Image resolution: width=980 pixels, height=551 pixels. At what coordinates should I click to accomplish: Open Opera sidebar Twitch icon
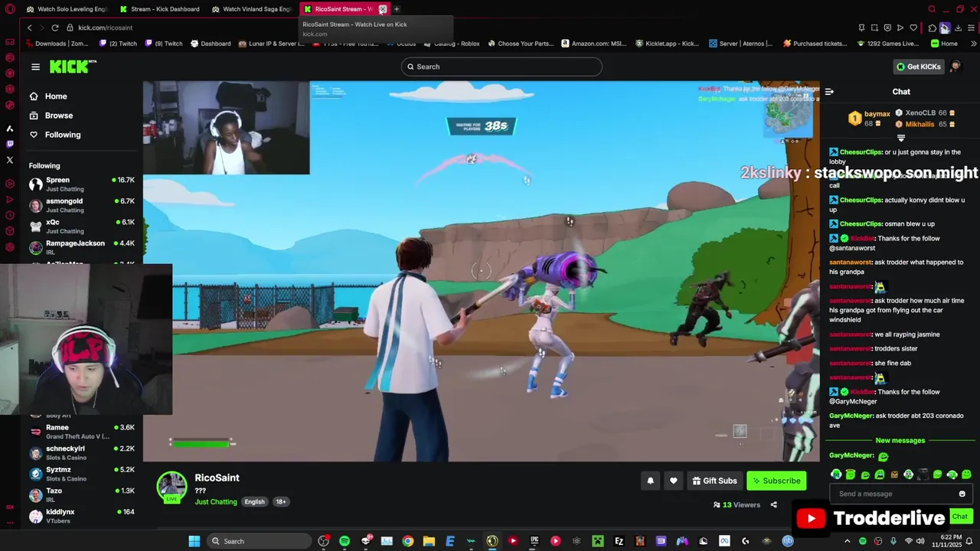[10, 144]
